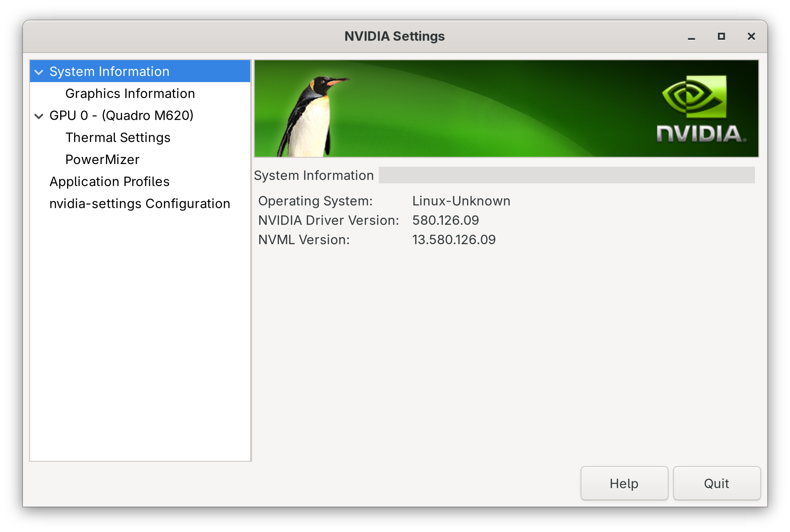Click the NVML Version value text
Viewport: 790px width, 532px height.
(x=454, y=240)
